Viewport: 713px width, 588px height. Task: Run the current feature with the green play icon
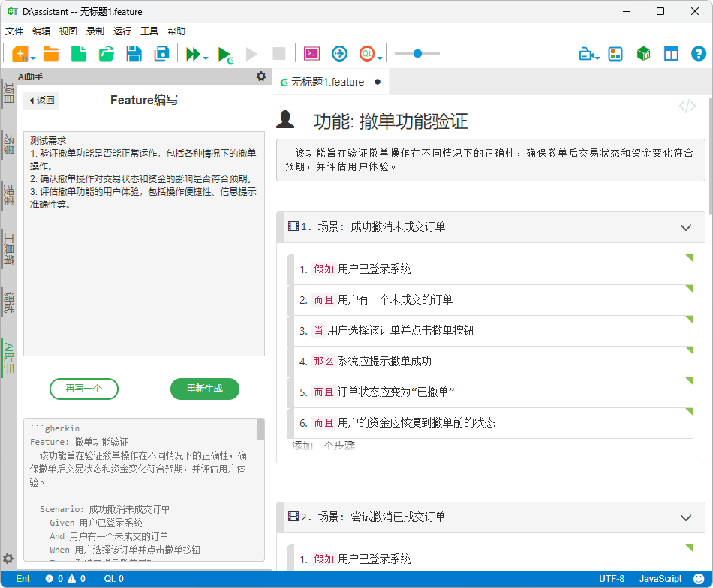[x=224, y=55]
